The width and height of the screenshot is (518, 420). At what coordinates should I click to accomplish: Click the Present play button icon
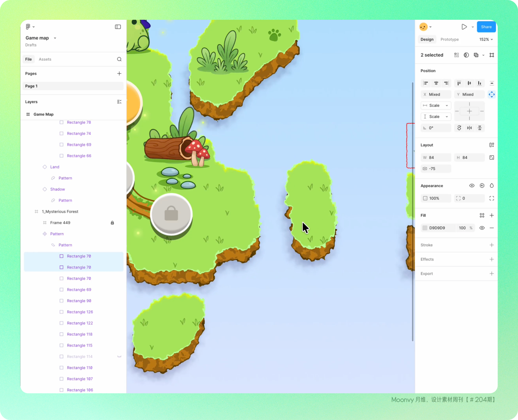point(464,27)
